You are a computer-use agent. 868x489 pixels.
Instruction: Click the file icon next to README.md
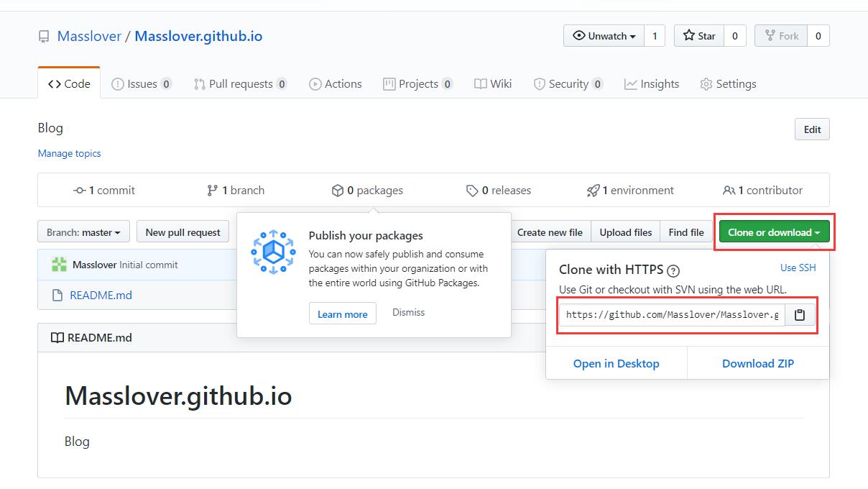(x=57, y=295)
